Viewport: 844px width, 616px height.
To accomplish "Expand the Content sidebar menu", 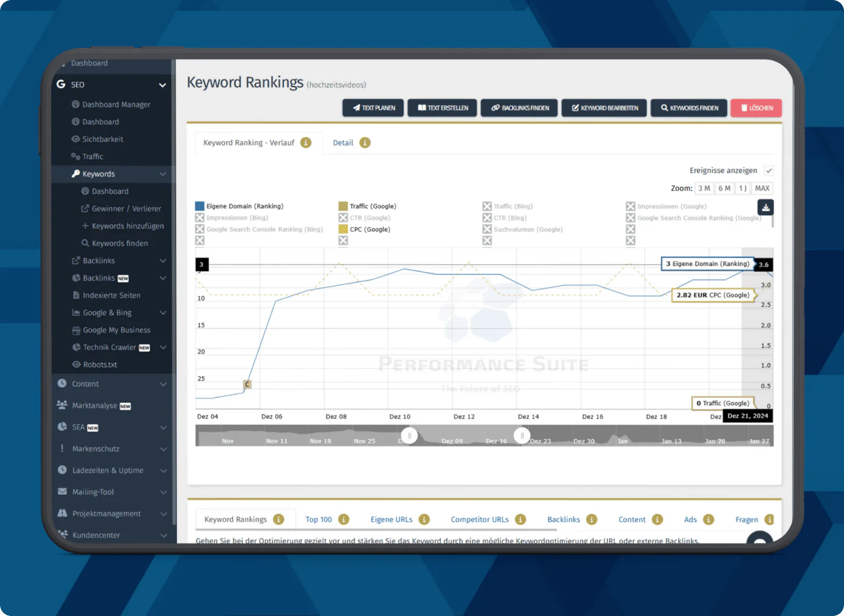I will coord(163,384).
